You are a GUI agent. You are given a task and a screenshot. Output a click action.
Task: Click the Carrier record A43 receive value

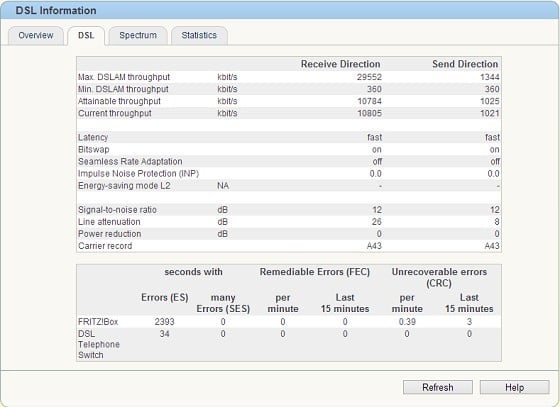pos(374,246)
